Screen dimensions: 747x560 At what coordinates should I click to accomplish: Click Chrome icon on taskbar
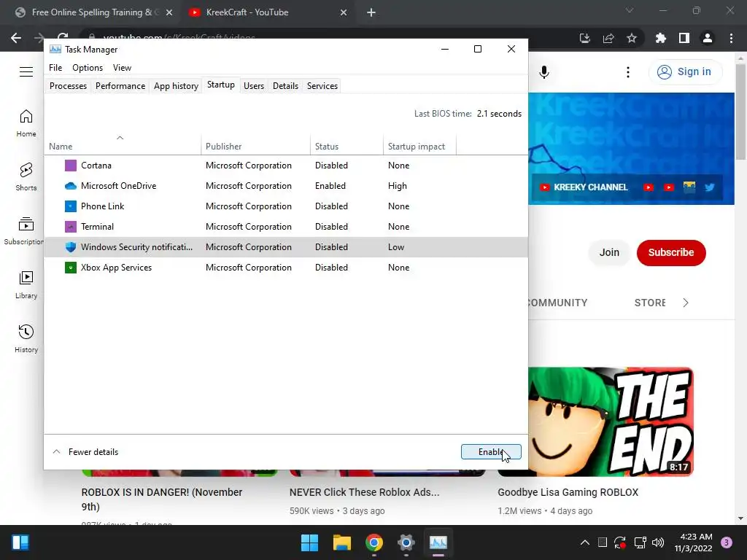[x=374, y=542]
